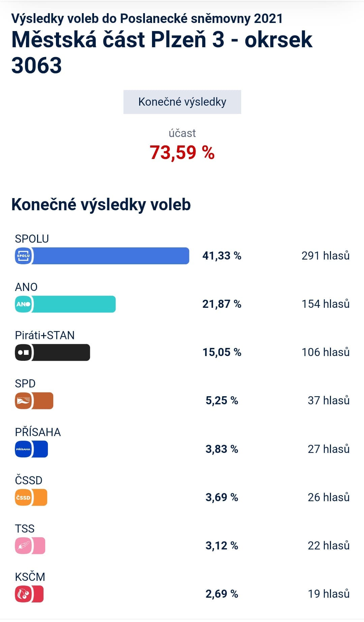Click the Piráti+STAN black logo icon
The height and width of the screenshot is (622, 364).
[x=23, y=352]
